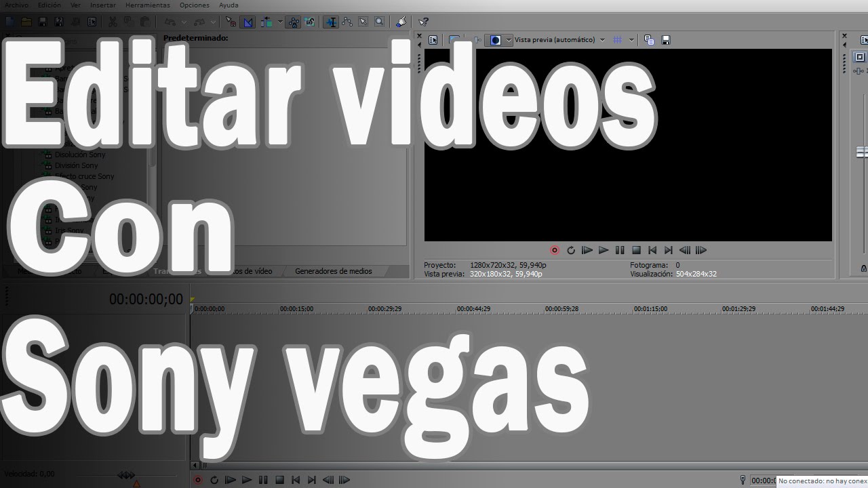Viewport: 868px width, 488px height.
Task: Toggle ignore event grouping button
Action: [x=309, y=22]
